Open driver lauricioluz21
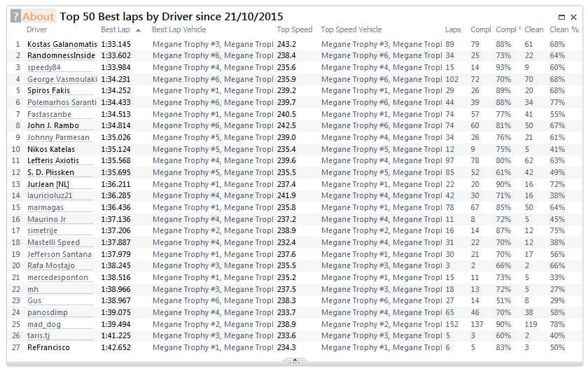 50,196
